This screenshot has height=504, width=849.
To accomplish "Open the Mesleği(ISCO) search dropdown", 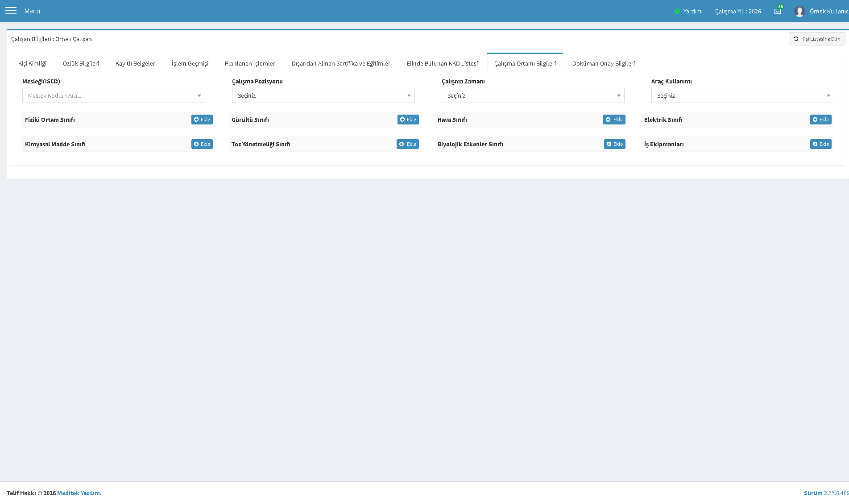I will [114, 95].
